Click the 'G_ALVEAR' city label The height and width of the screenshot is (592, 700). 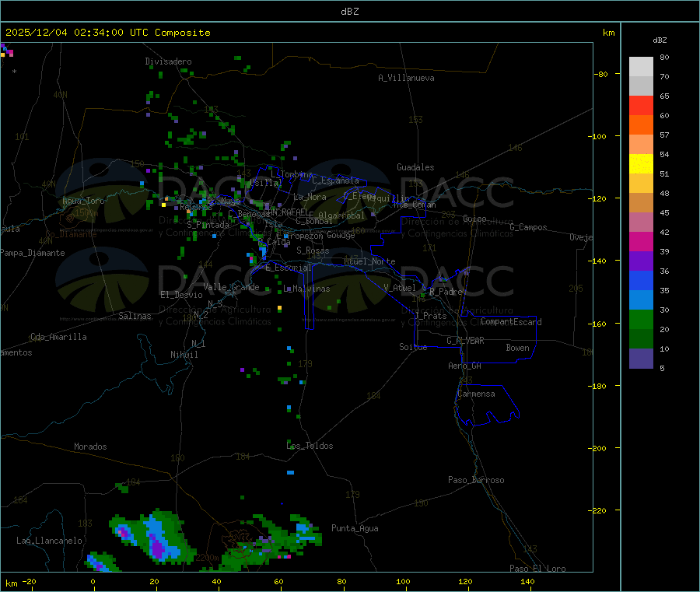(x=465, y=341)
